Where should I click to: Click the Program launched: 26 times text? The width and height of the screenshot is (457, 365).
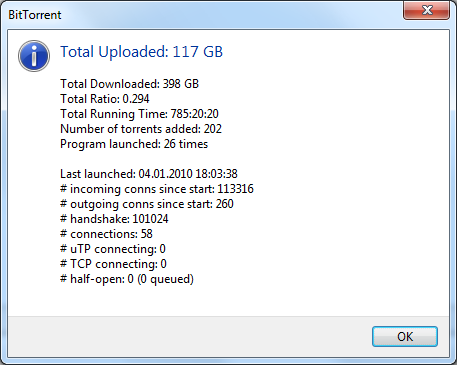[134, 144]
